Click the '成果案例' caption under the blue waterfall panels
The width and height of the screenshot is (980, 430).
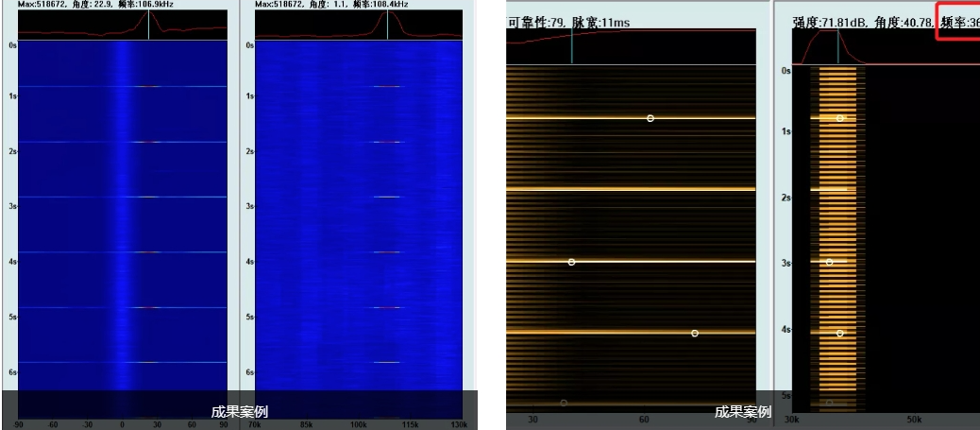240,411
